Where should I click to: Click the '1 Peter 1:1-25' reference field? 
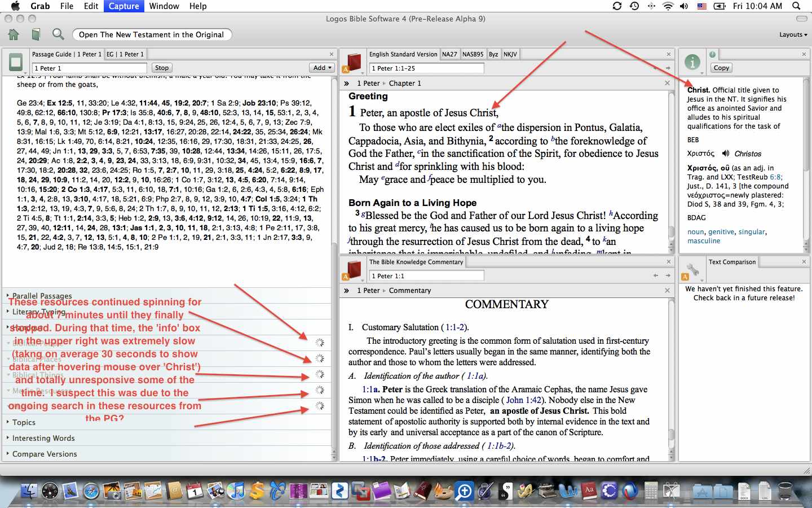pos(427,68)
